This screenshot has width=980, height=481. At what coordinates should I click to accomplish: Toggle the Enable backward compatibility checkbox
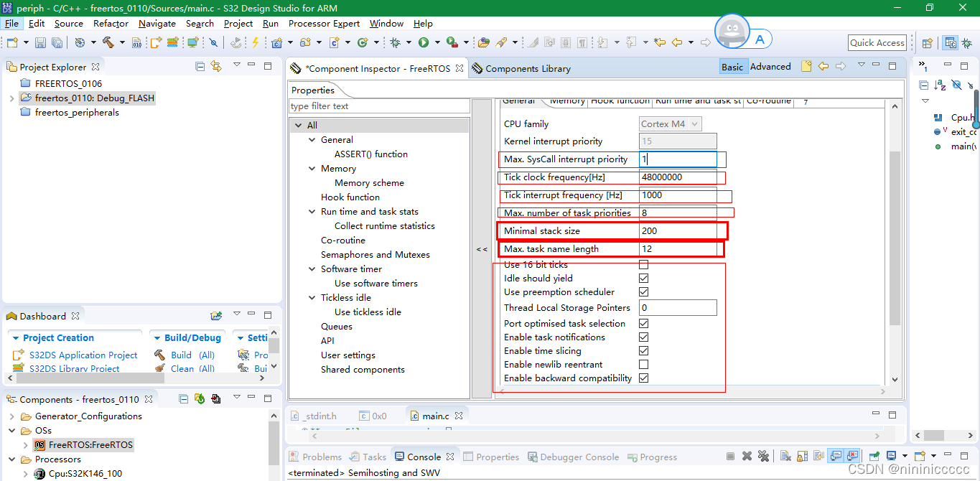click(643, 378)
